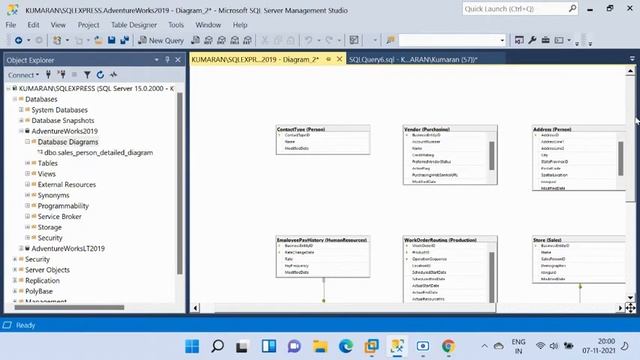This screenshot has height=360, width=640.
Task: Close the Diagram_2 tab
Action: [x=339, y=59]
